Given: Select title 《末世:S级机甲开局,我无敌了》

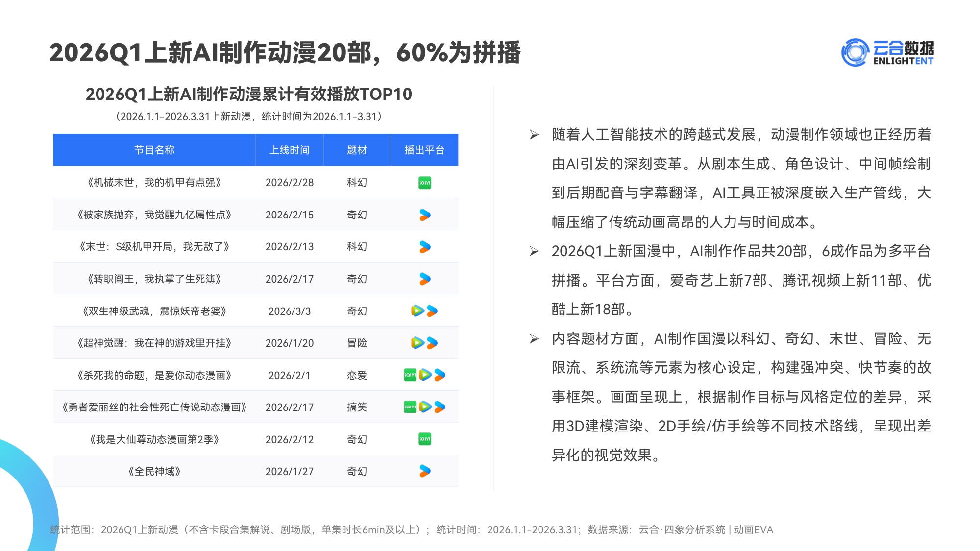Looking at the screenshot, I should [x=154, y=247].
